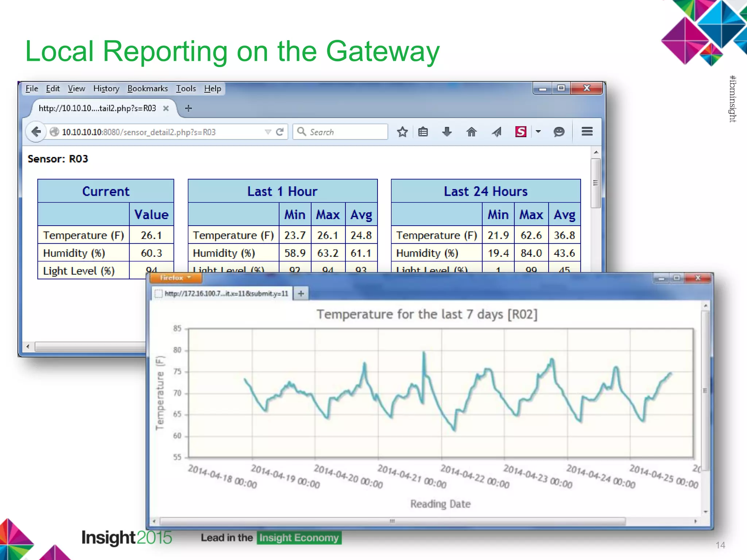Click the red S extension icon

click(x=521, y=132)
